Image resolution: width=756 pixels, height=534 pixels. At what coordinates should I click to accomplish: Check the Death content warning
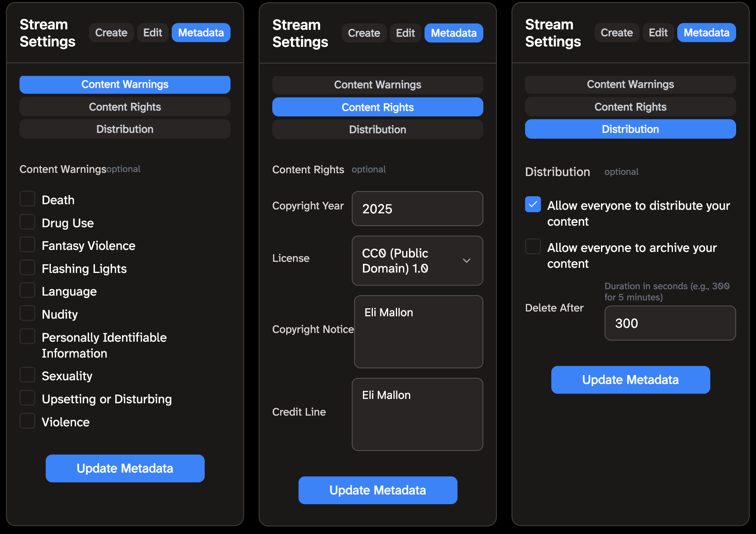[27, 199]
